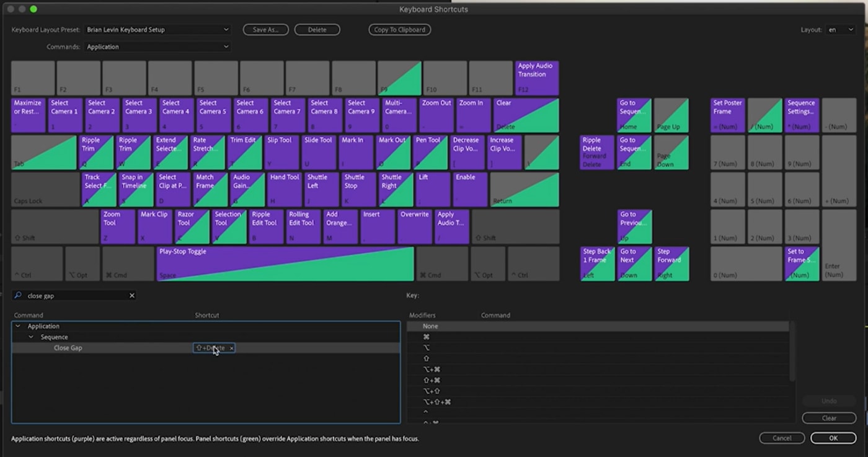Select the Lift key
The width and height of the screenshot is (868, 457).
click(x=433, y=189)
